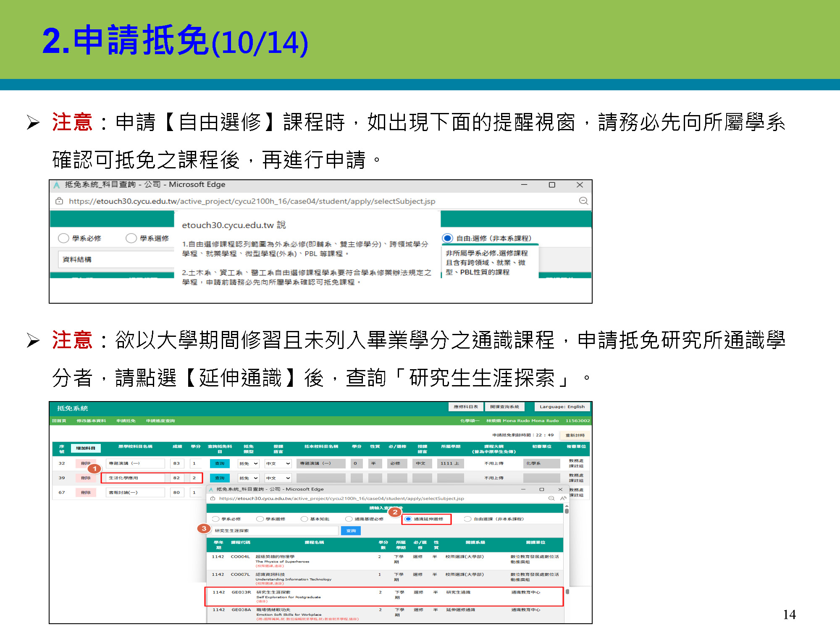Open 中文 language dropdown in row 32
This screenshot has width=840, height=630.
(x=278, y=464)
